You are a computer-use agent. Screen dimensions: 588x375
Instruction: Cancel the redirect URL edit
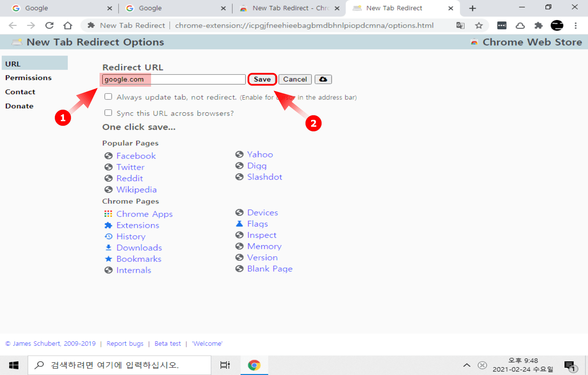(295, 79)
